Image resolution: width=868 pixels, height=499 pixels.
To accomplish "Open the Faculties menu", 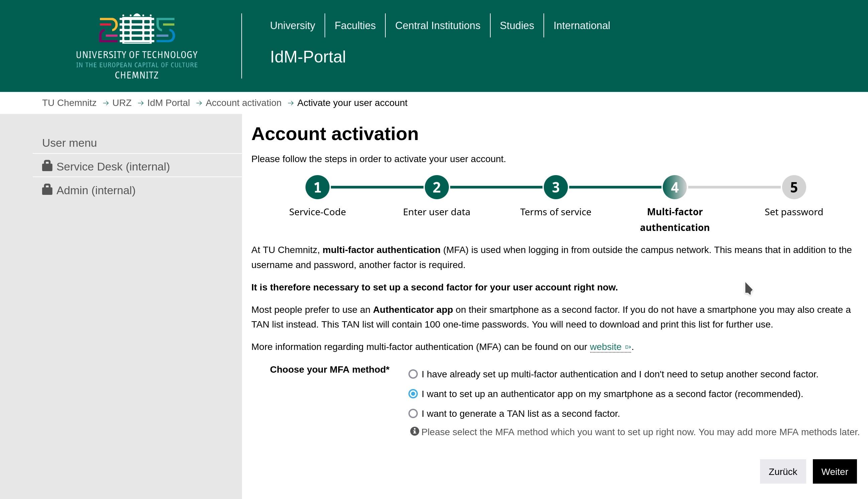I will tap(355, 25).
